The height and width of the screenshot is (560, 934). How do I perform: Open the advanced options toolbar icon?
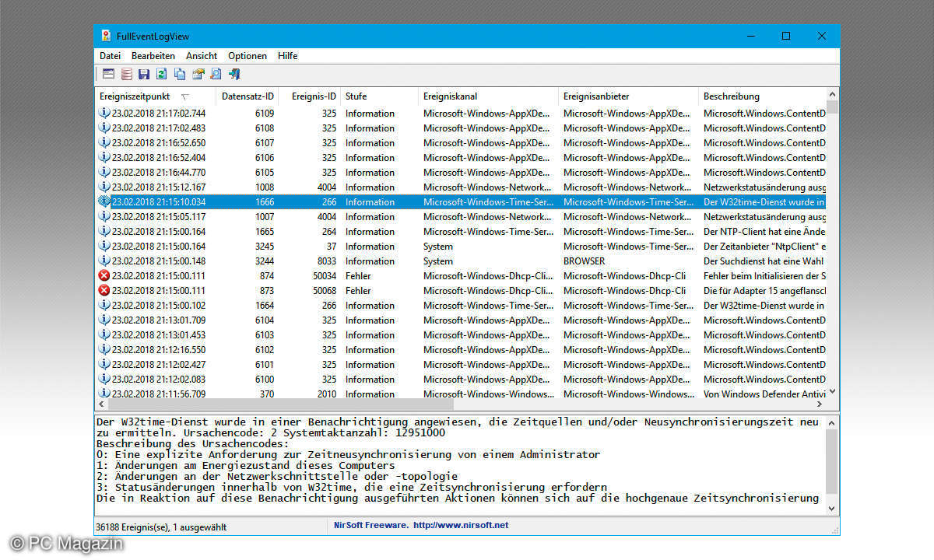108,74
